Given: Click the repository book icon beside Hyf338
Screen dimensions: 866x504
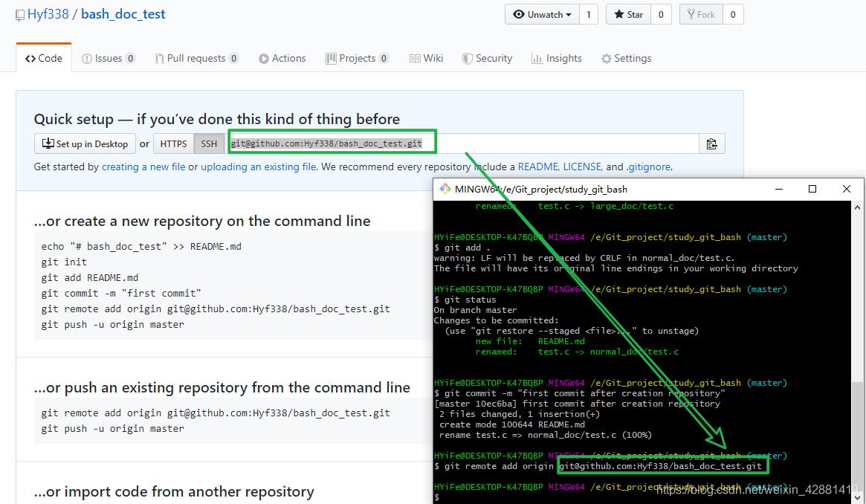Looking at the screenshot, I should pos(20,15).
